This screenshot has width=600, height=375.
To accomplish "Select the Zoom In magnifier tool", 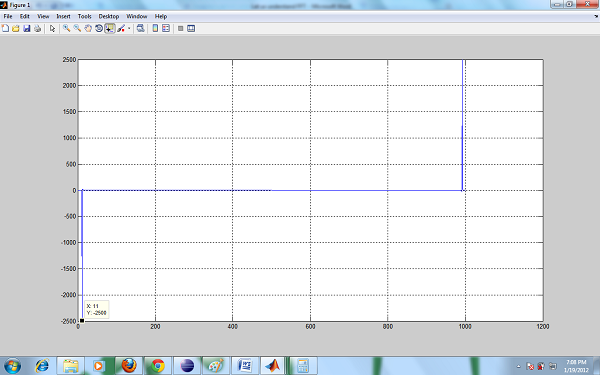I will [66, 28].
